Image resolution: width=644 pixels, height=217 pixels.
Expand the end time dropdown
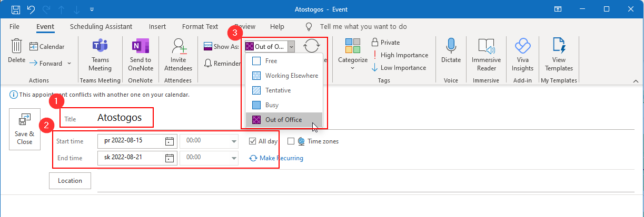[x=234, y=158]
